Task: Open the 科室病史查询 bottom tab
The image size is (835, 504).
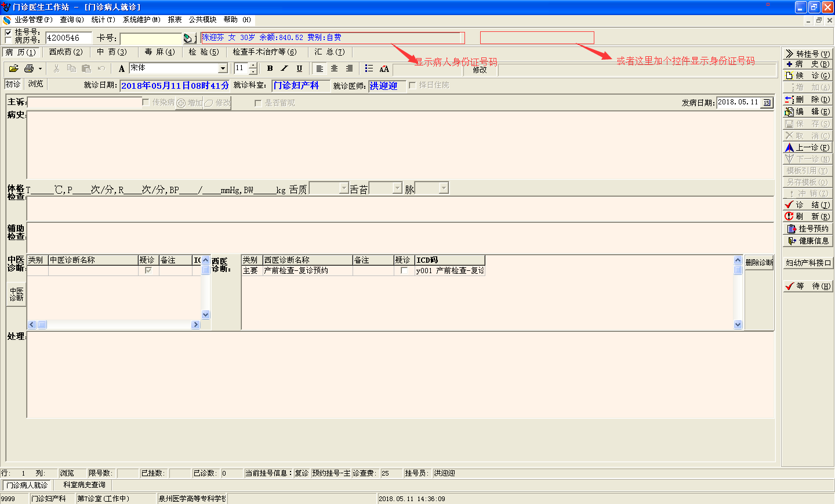Action: coord(84,485)
